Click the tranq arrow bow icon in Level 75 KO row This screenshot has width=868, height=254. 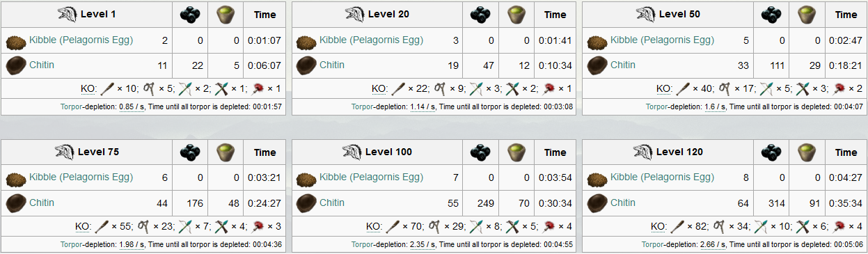184,226
